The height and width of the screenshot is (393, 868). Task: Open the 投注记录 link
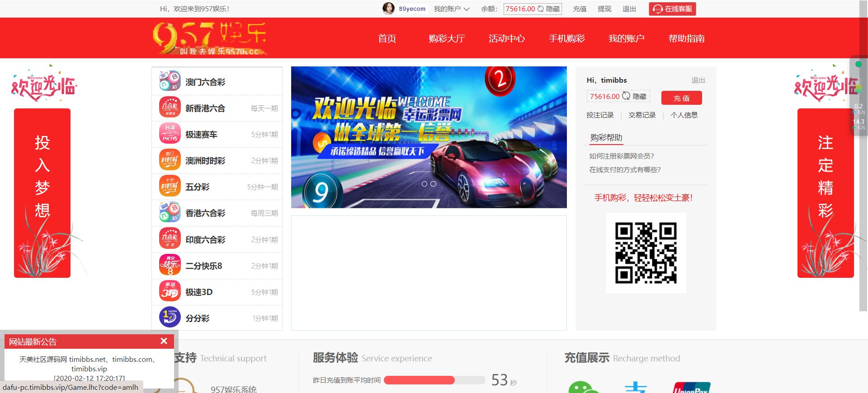[x=600, y=115]
